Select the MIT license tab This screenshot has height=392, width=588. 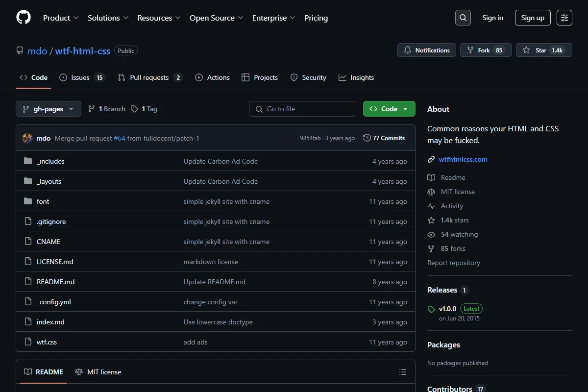(x=98, y=372)
